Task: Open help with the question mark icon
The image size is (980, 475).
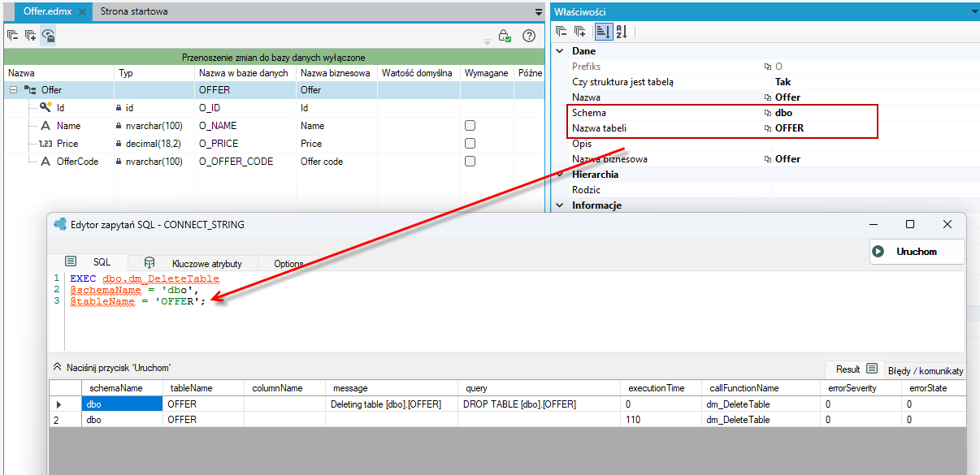Action: (529, 36)
